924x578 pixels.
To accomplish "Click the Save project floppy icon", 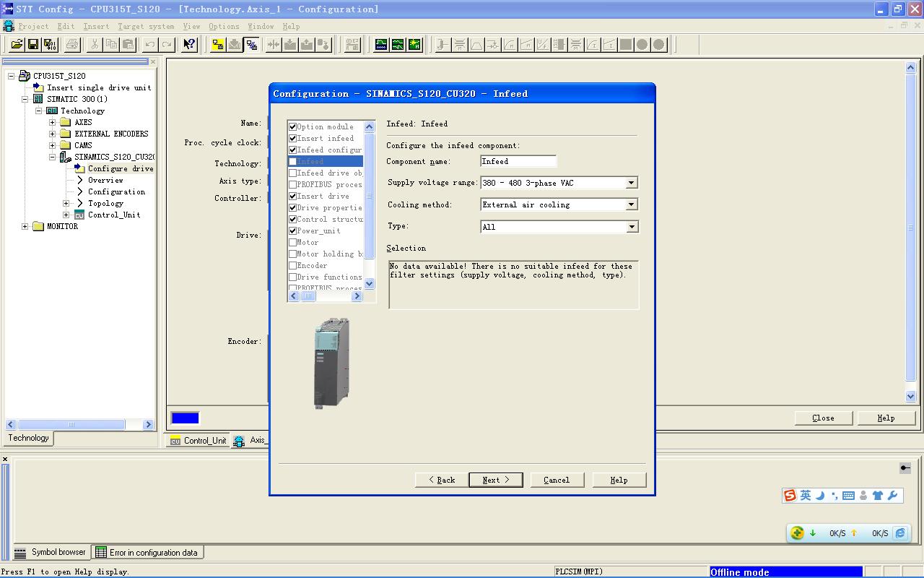I will (32, 45).
